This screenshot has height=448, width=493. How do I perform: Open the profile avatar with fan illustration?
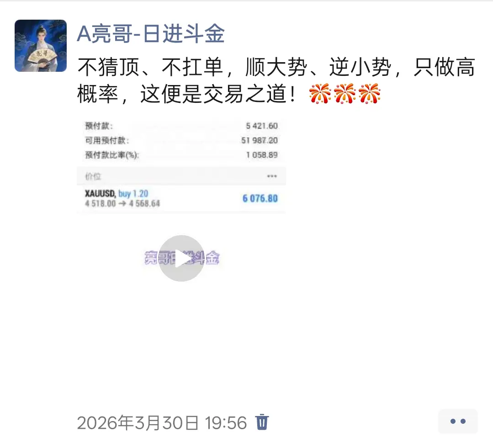coord(41,46)
